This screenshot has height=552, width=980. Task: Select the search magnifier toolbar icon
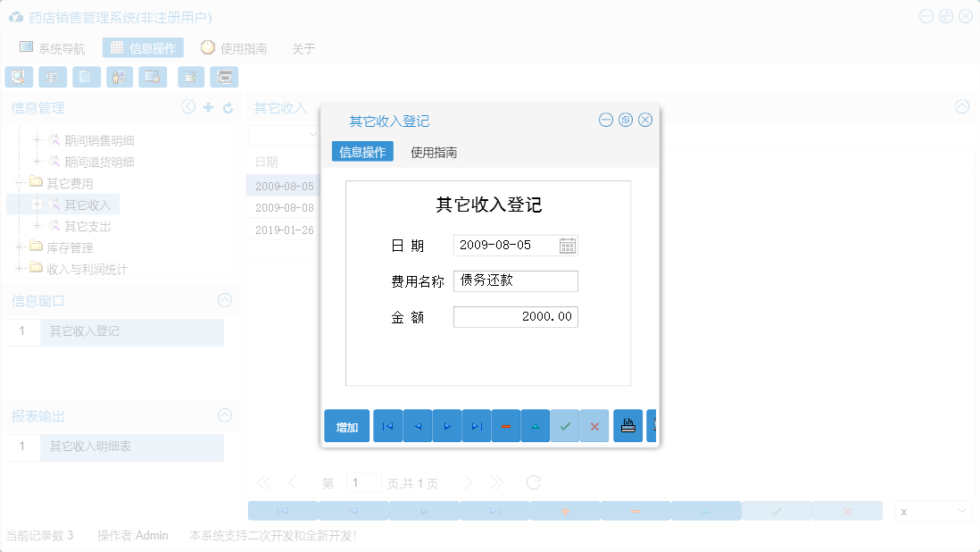tap(19, 77)
